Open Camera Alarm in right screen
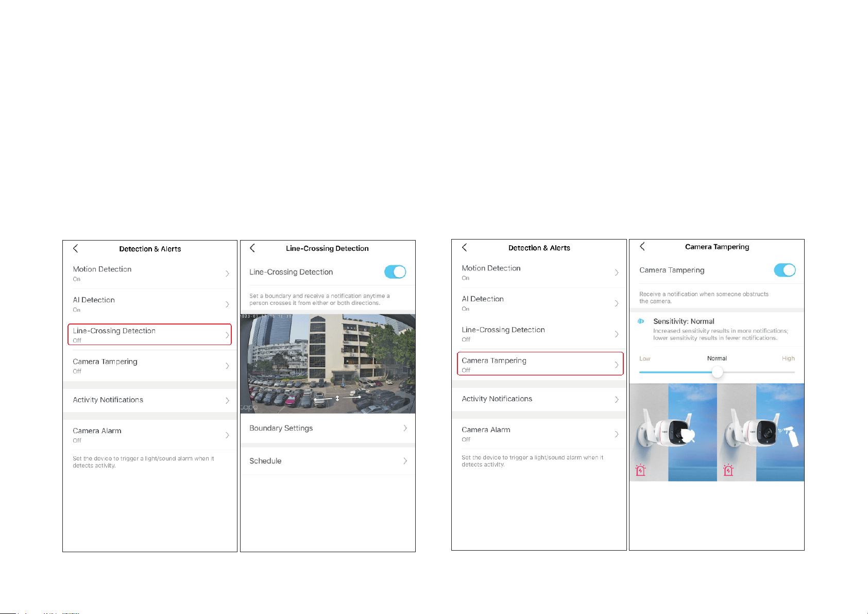Screen dimensions: 868x614 tap(539, 434)
